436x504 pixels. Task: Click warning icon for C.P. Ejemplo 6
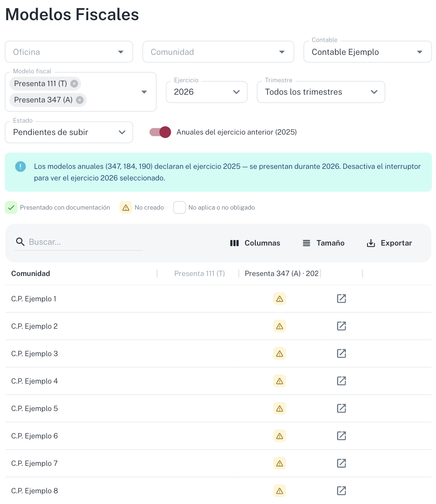tap(280, 436)
